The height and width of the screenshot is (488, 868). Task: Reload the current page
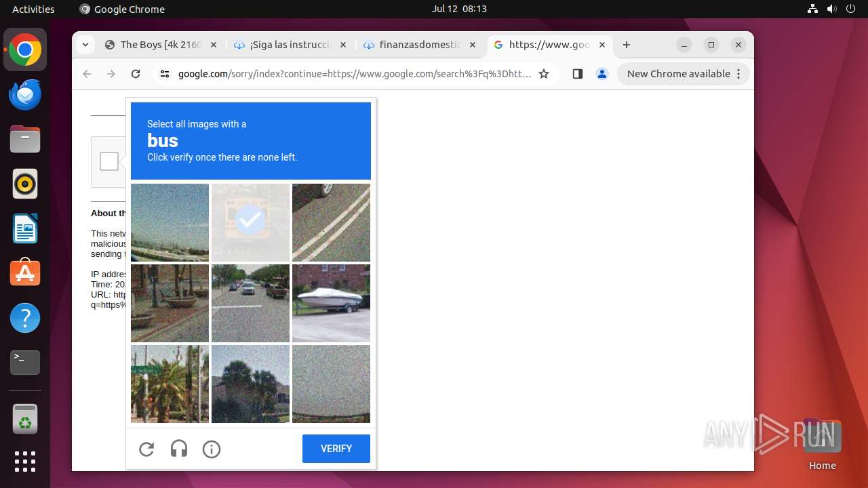pyautogui.click(x=136, y=74)
